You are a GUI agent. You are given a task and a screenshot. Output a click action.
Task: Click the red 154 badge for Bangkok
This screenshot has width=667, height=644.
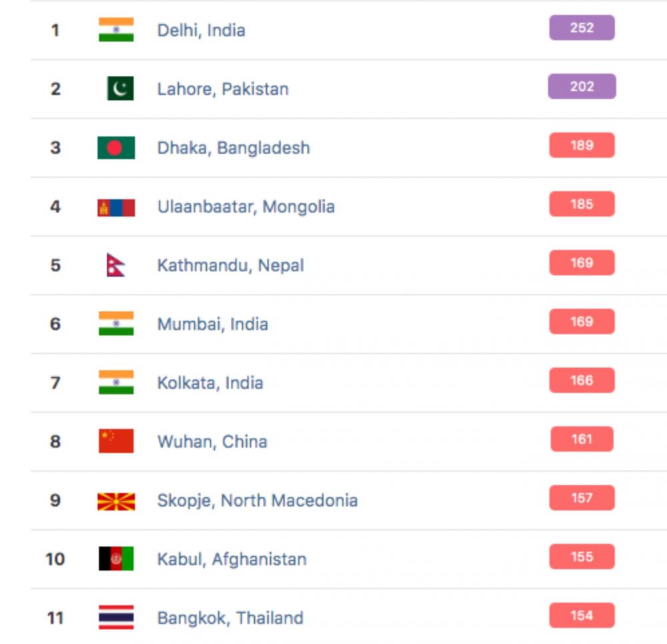tap(582, 615)
